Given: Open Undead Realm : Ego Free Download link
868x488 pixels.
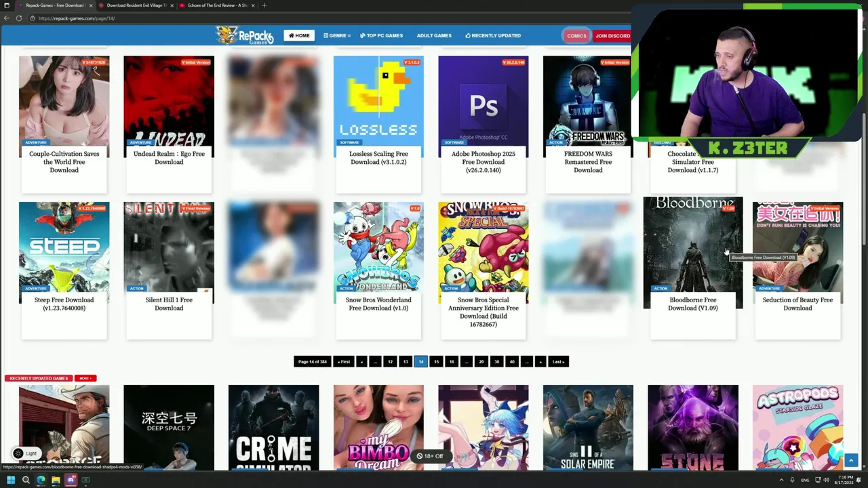Looking at the screenshot, I should (169, 158).
